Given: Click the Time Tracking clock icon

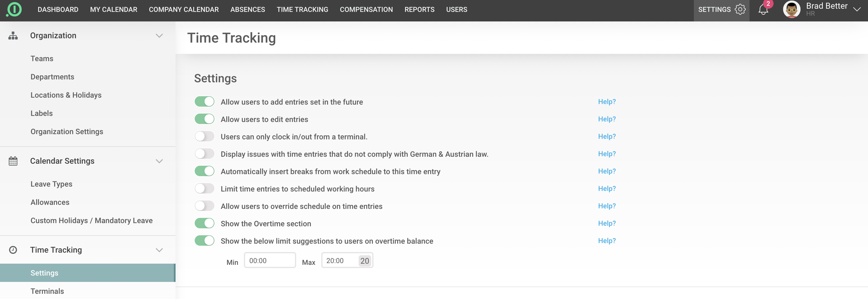Looking at the screenshot, I should pyautogui.click(x=13, y=250).
